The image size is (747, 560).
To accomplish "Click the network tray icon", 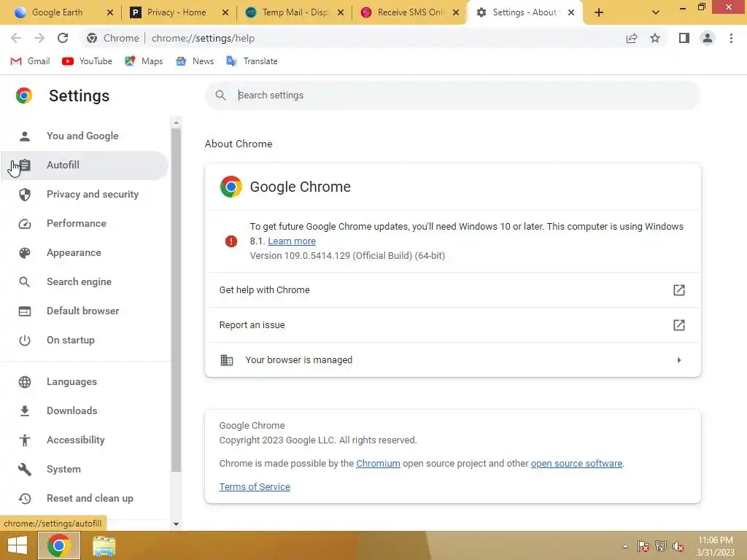I will [661, 546].
